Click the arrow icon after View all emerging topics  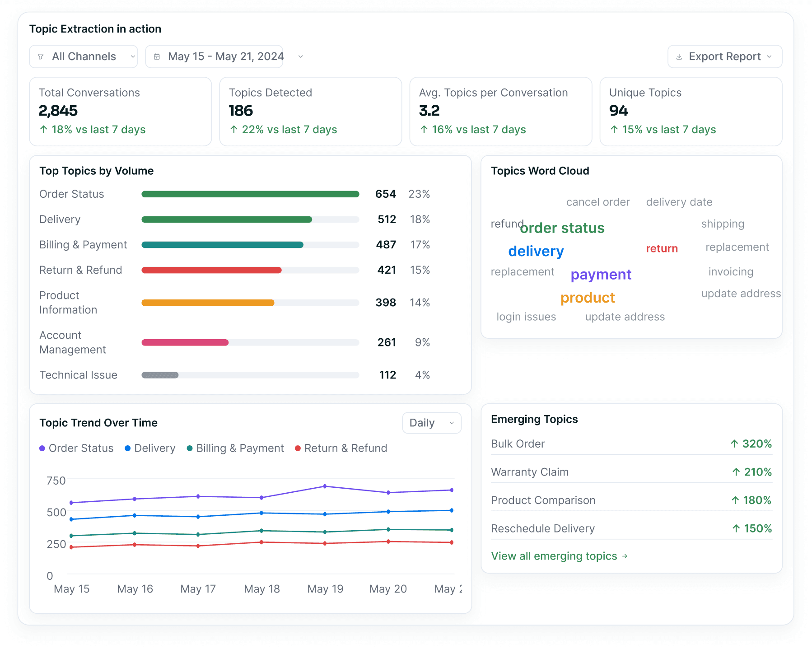[x=625, y=556]
